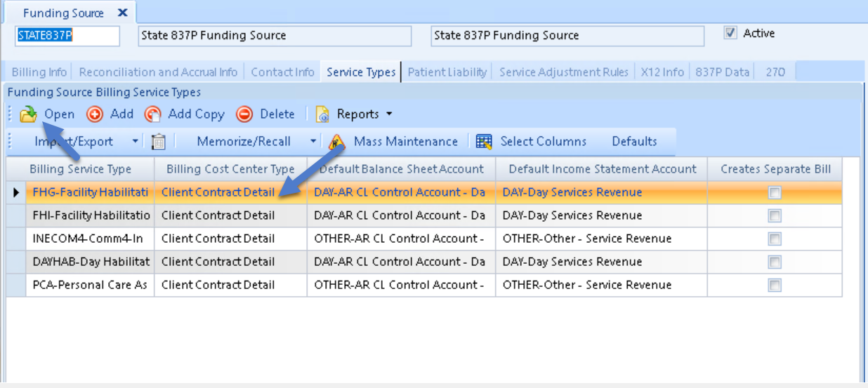Select the DAYHAB-Day Habilitation row
The image size is (868, 388).
91,262
